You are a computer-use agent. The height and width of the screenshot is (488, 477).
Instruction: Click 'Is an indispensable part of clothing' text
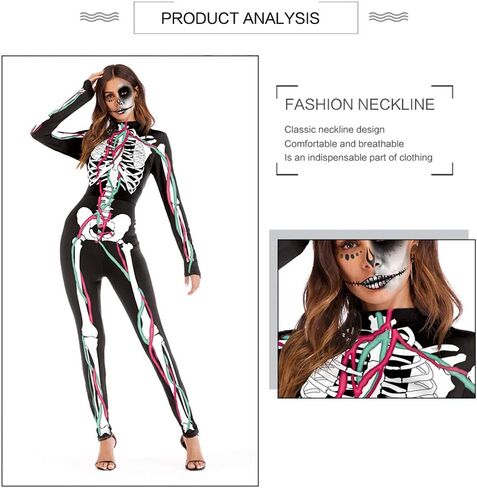coord(358,158)
